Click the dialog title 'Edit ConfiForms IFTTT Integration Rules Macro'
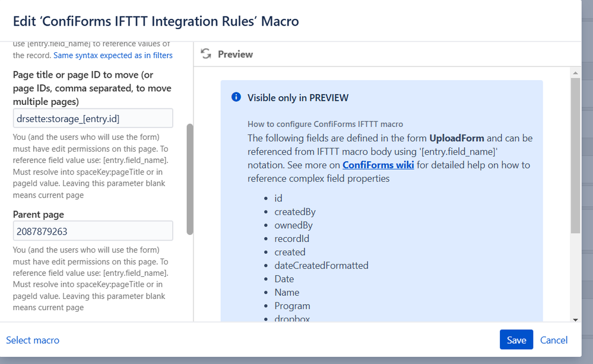 tap(156, 21)
